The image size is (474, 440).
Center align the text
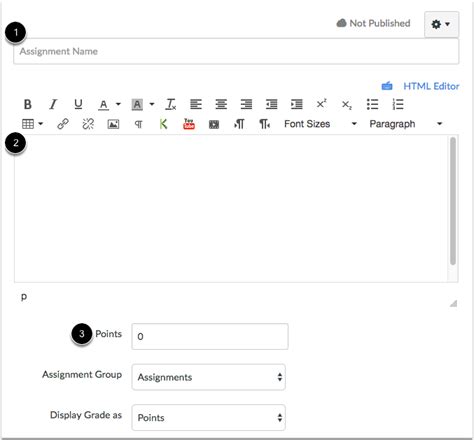[x=221, y=104]
